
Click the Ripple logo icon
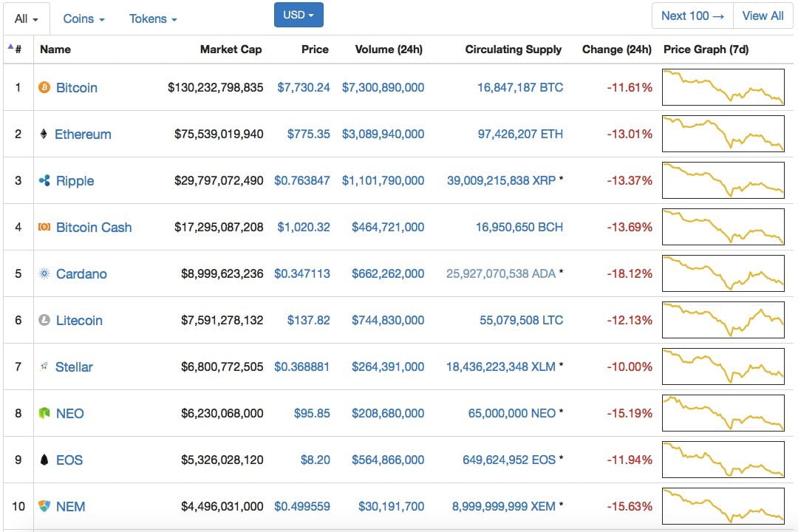point(44,180)
